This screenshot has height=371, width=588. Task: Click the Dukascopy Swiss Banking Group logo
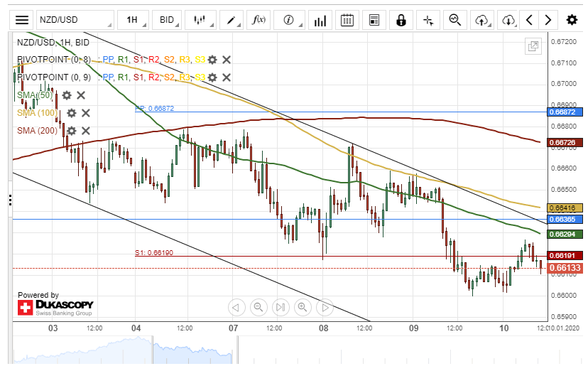point(55,308)
